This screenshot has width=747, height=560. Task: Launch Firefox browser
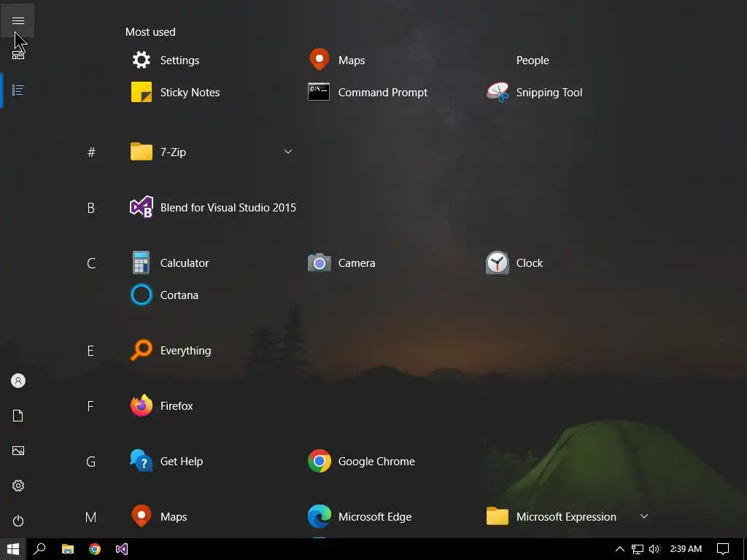(x=162, y=405)
